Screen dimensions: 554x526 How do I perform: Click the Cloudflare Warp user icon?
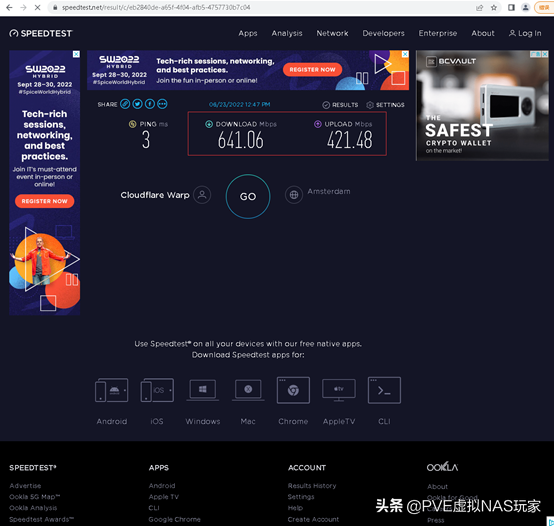[202, 195]
